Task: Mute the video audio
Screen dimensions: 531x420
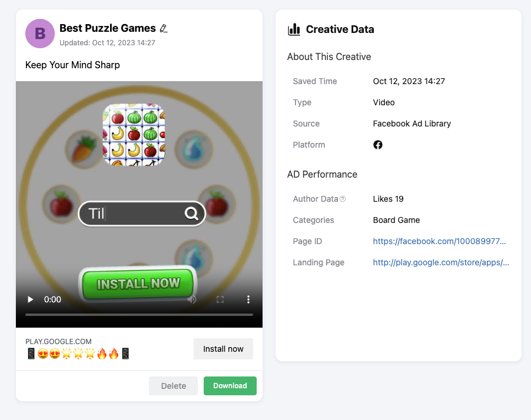Action: click(x=191, y=299)
